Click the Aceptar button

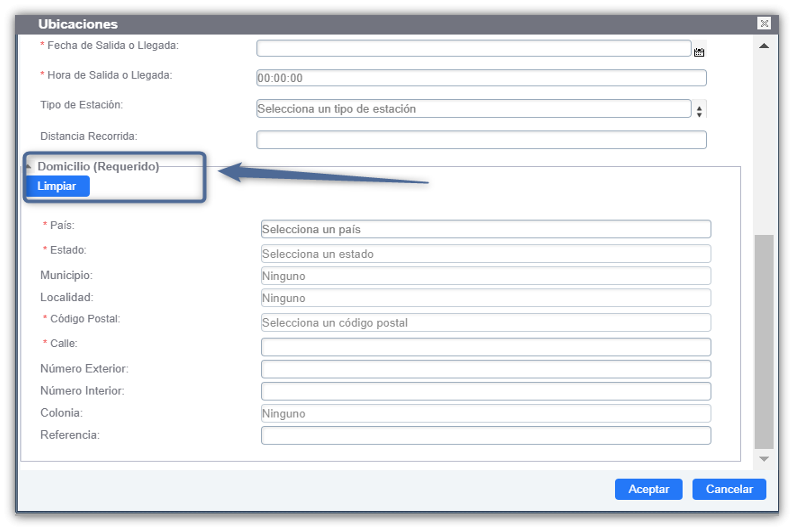pyautogui.click(x=648, y=489)
